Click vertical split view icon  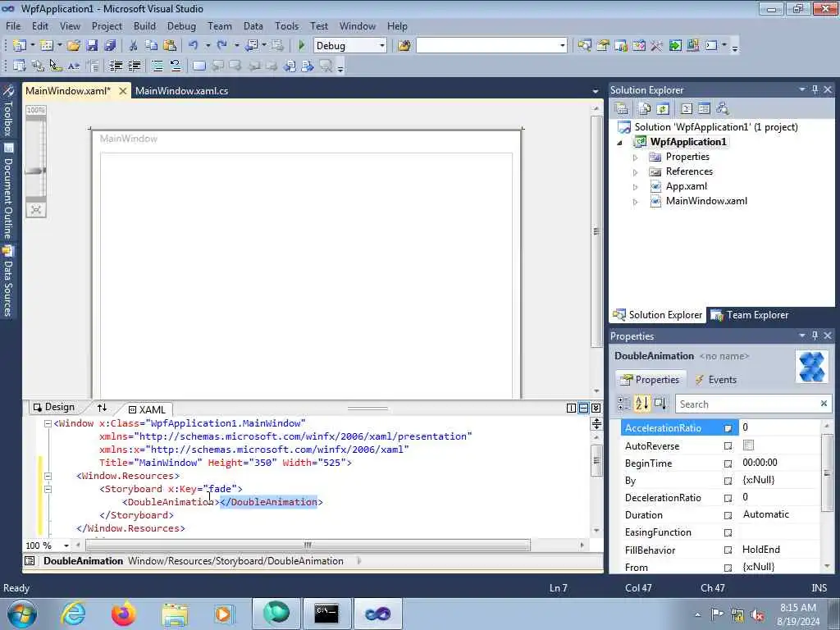point(571,409)
